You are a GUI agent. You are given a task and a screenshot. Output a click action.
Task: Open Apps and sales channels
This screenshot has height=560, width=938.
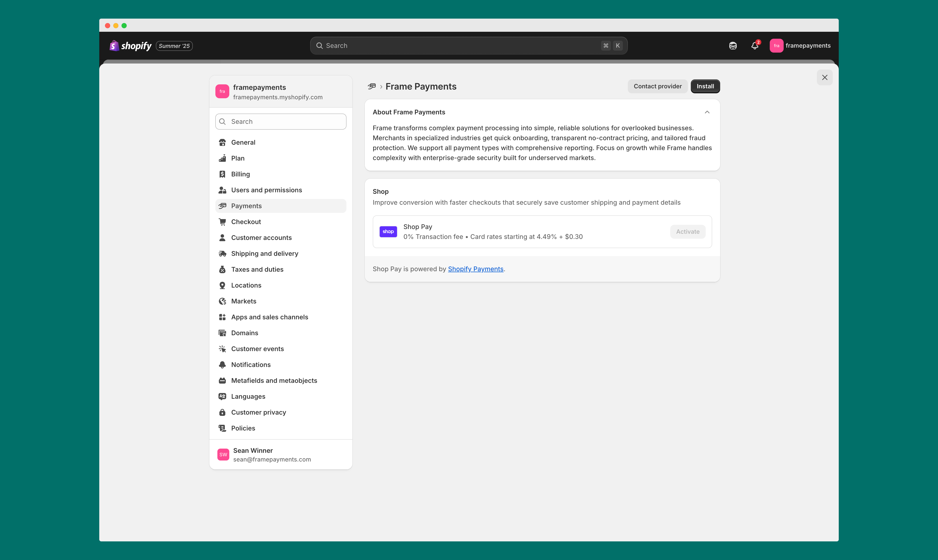pyautogui.click(x=281, y=317)
